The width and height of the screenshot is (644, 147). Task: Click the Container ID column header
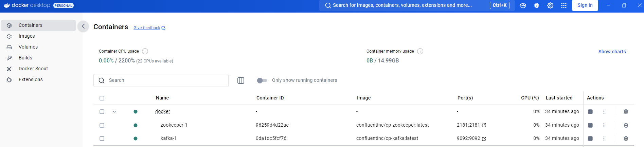270,98
